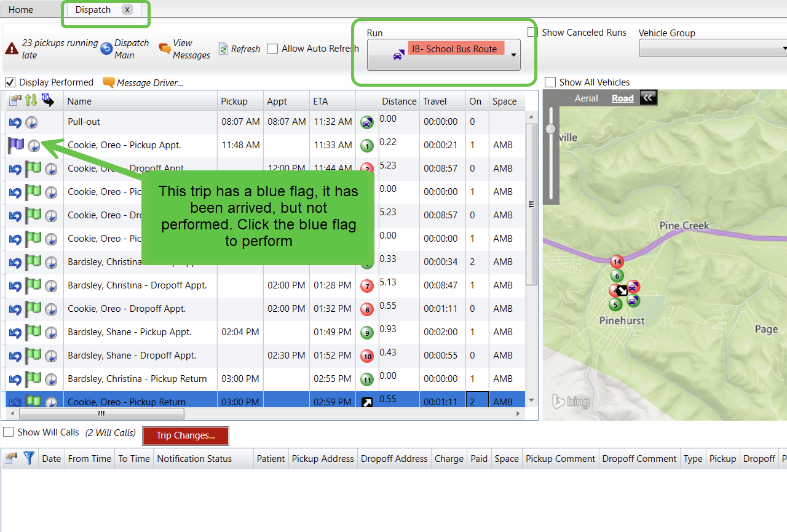Click the Trip Changes button
The height and width of the screenshot is (532, 787).
[x=185, y=435]
